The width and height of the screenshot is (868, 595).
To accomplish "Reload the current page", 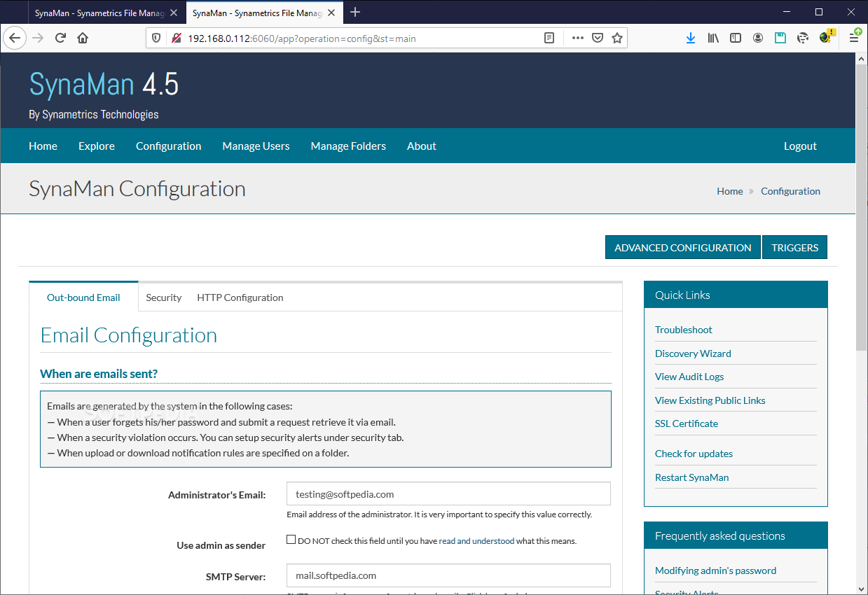I will click(x=60, y=38).
